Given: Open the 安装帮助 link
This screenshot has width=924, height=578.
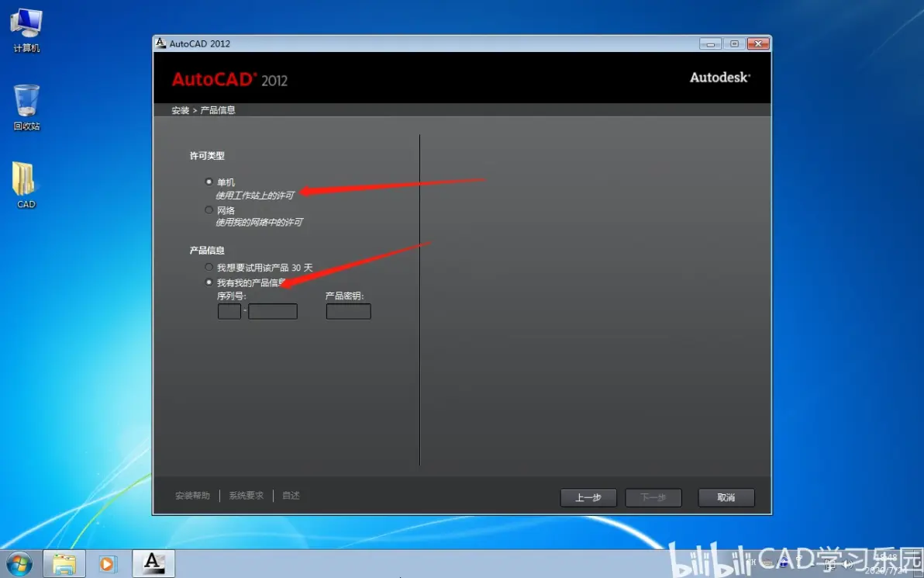Looking at the screenshot, I should point(193,496).
